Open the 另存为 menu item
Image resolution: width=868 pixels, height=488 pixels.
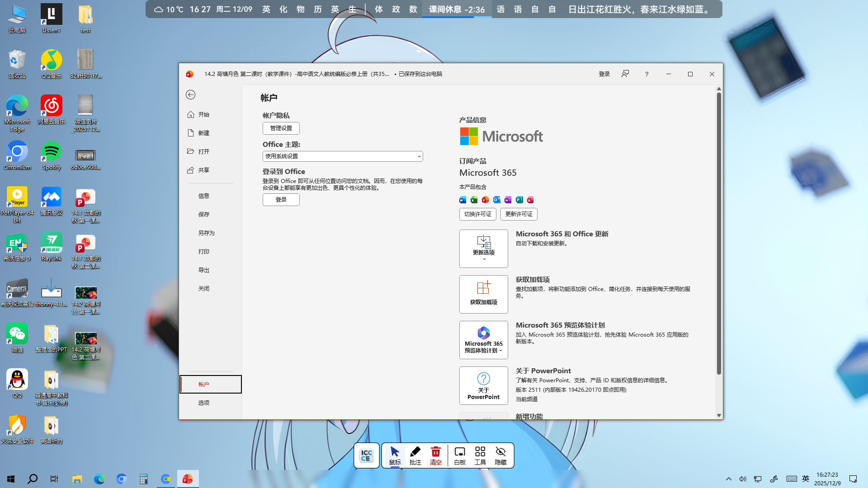(x=206, y=233)
